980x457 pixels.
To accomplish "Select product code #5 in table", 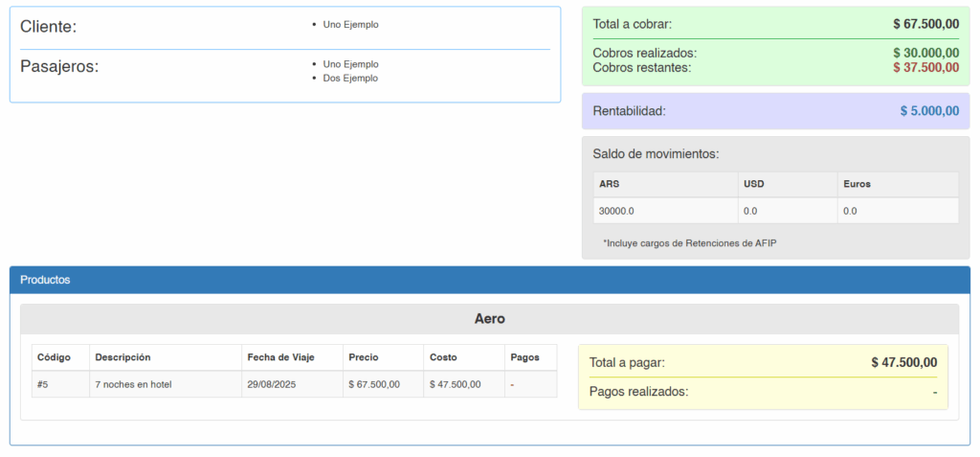I will pyautogui.click(x=43, y=384).
